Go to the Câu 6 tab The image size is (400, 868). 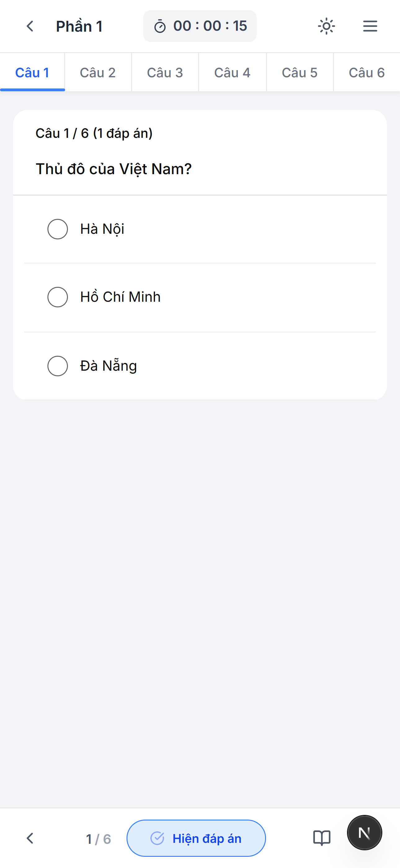point(366,73)
